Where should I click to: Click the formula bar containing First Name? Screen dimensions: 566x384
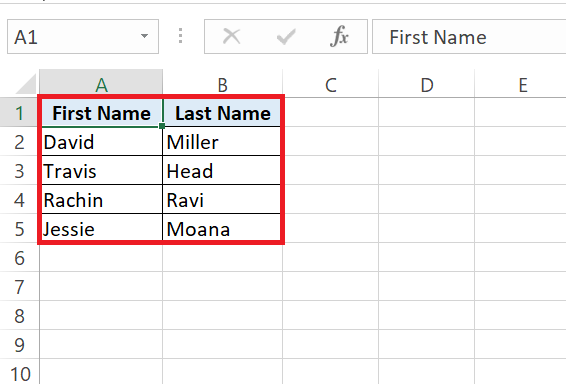tap(469, 36)
